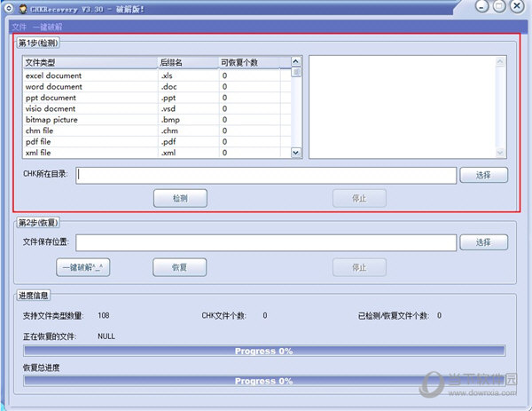Image resolution: width=532 pixels, height=411 pixels.
Task: Select the xml file row
Action: [157, 153]
